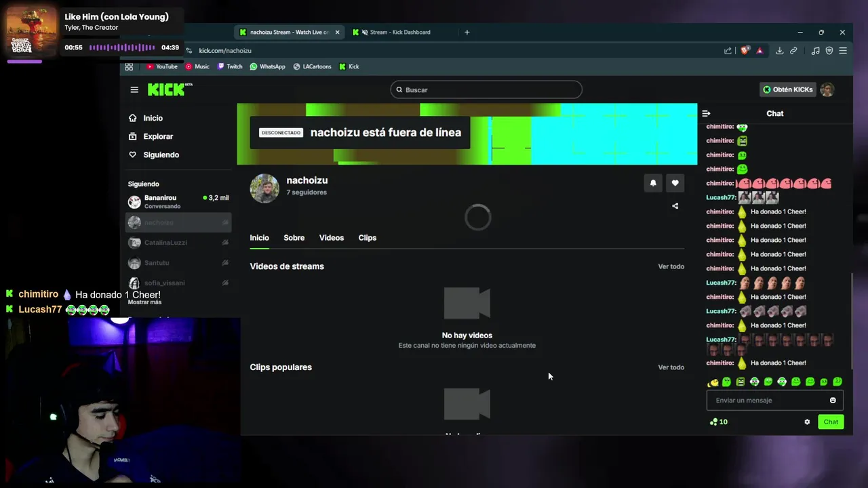Image resolution: width=868 pixels, height=488 pixels.
Task: Click the browser share page icon
Action: 728,50
